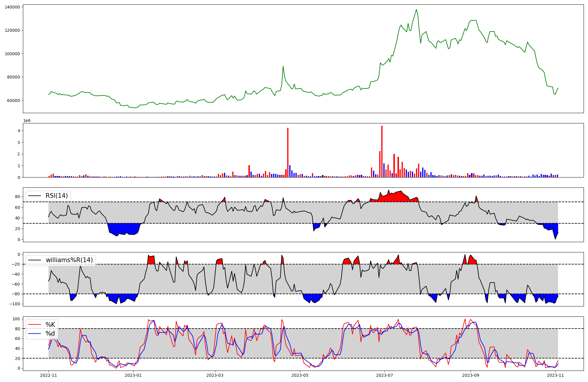This screenshot has width=588, height=382.
Task: Click the red %K legend line swatch
Action: [34, 325]
